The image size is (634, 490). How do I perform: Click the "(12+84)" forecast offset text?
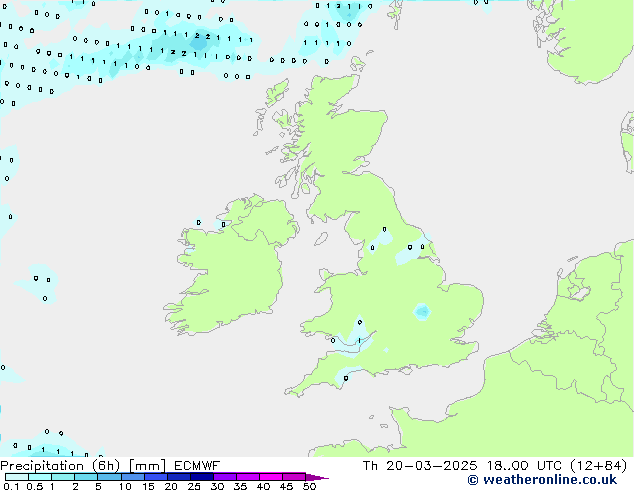pyautogui.click(x=599, y=466)
